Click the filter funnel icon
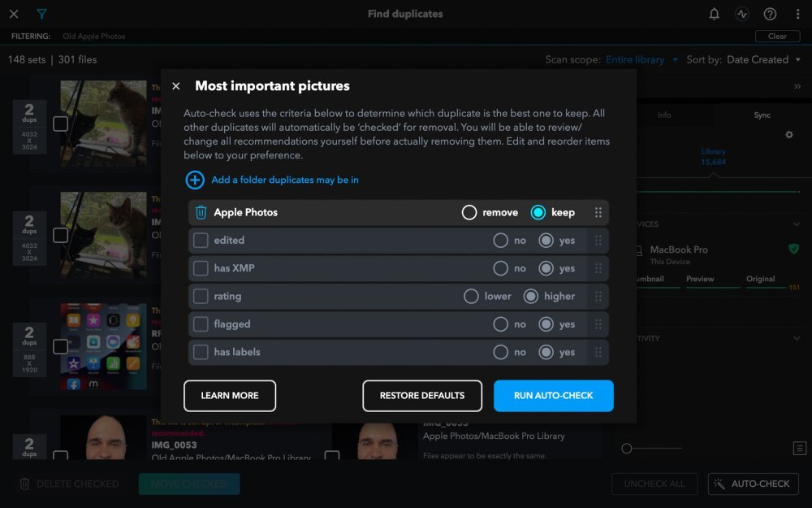 (x=41, y=14)
